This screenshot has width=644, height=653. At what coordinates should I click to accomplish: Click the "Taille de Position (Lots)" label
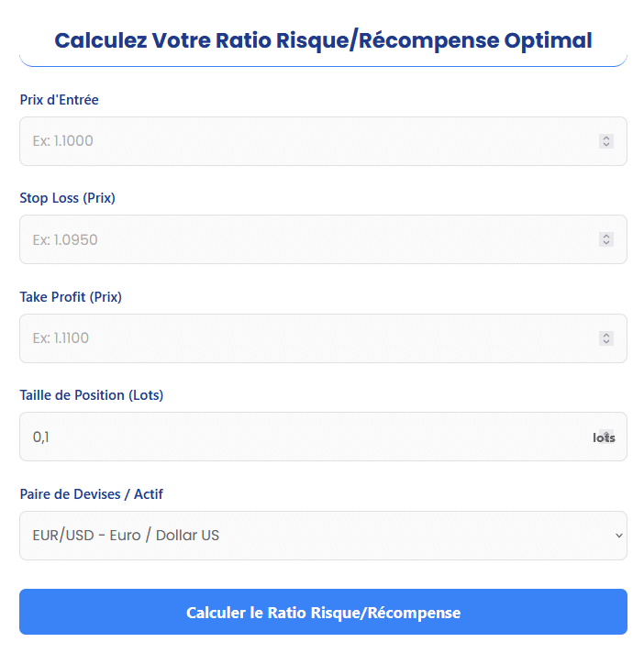[92, 395]
